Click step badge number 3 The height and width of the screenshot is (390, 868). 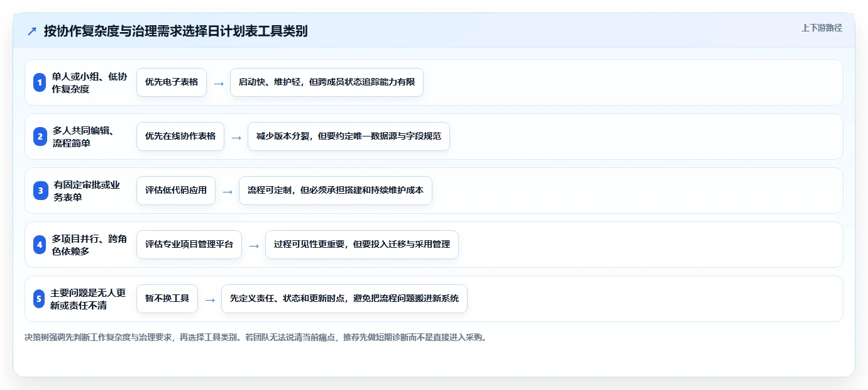point(40,191)
